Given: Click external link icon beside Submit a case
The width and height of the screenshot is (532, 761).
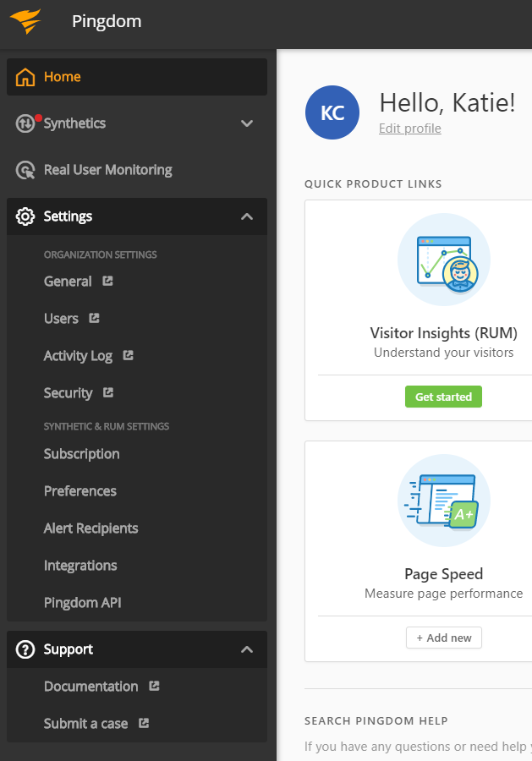Looking at the screenshot, I should tap(144, 723).
